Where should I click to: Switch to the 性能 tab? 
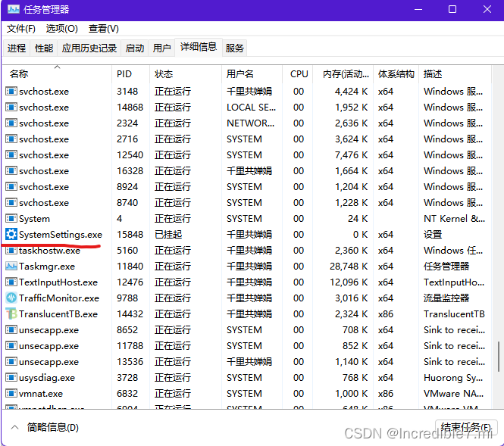point(44,48)
